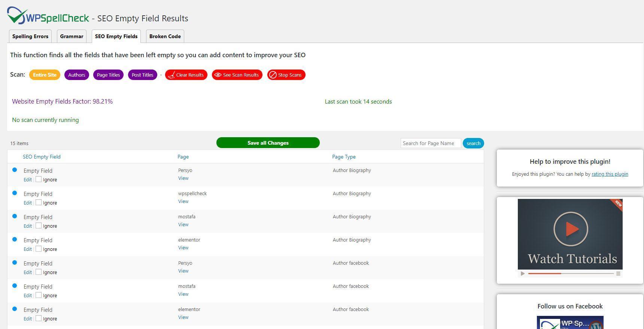
Task: Click 'Website Empty Fields Factor: 98.21%' text
Action: [x=62, y=101]
